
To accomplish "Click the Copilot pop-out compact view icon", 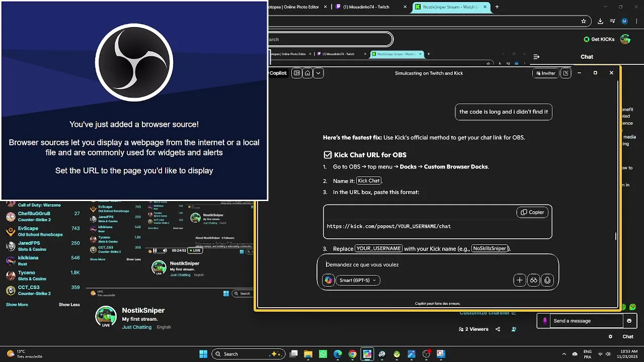I will coord(566,73).
